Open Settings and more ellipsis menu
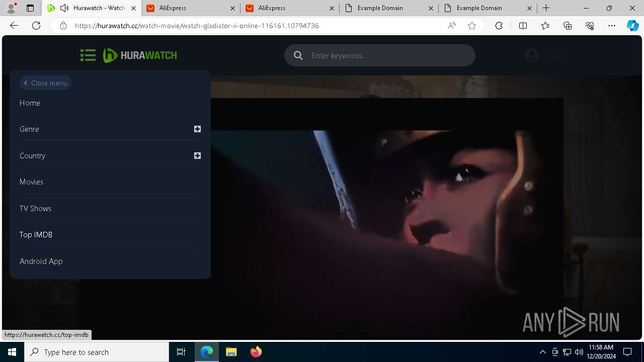644x362 pixels. click(612, 26)
